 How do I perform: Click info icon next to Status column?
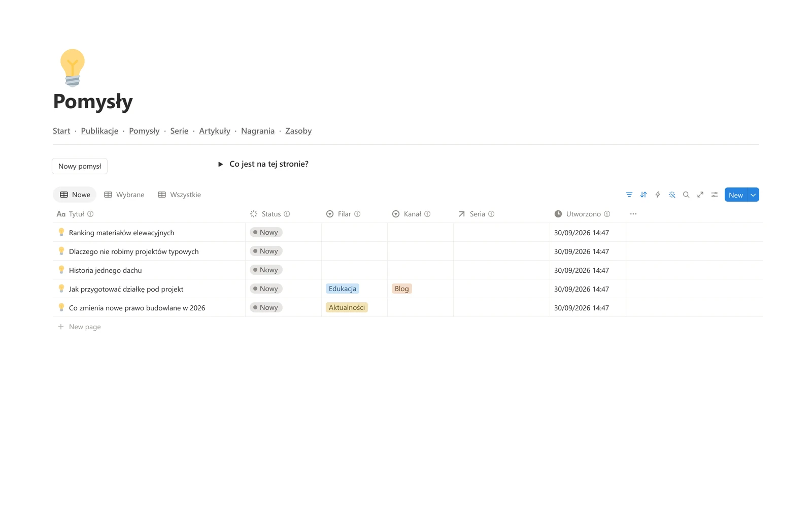287,214
